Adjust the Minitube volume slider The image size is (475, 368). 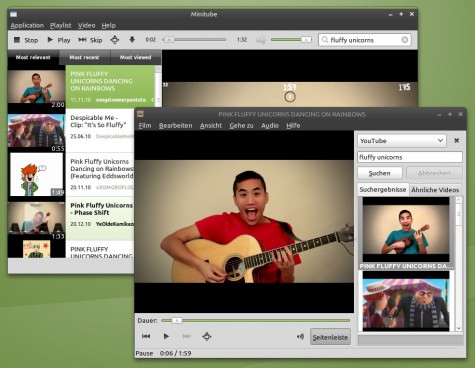click(291, 40)
